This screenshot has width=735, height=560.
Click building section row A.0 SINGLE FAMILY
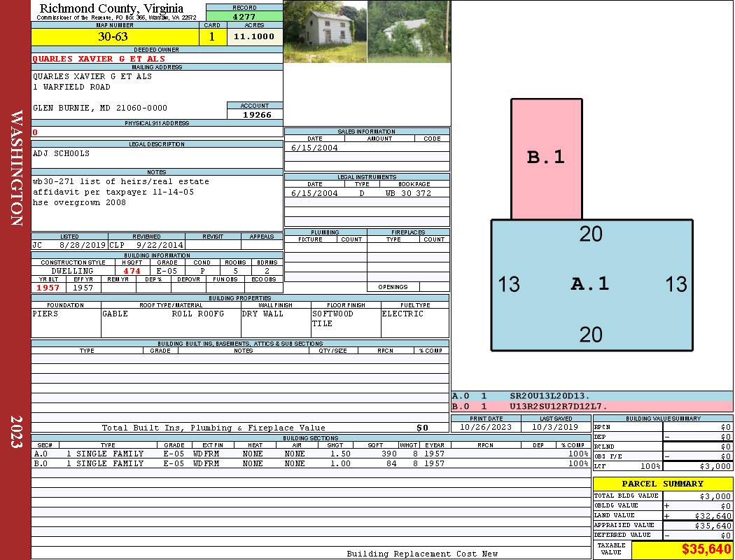311,454
